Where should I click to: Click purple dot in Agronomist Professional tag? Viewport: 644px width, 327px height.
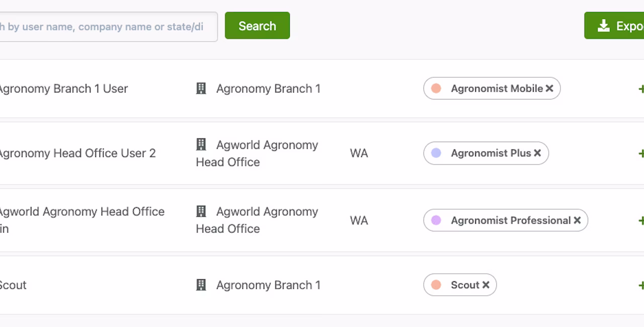(436, 220)
